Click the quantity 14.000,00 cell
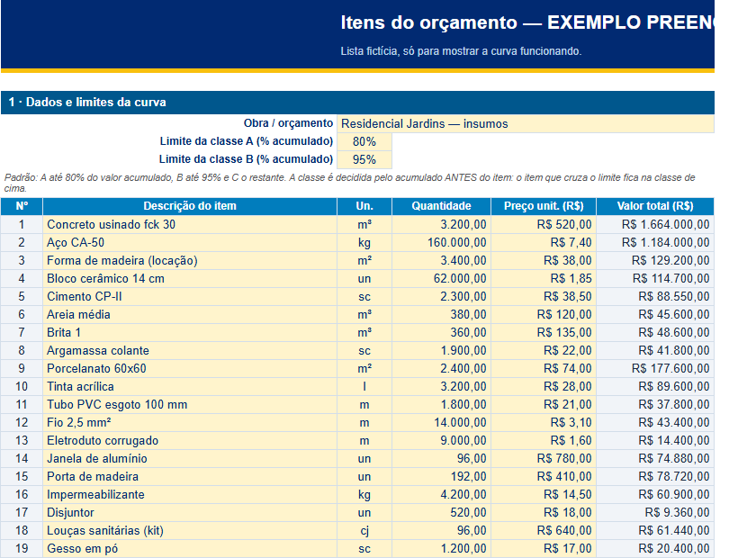Viewport: 756px width, 558px height. (441, 423)
